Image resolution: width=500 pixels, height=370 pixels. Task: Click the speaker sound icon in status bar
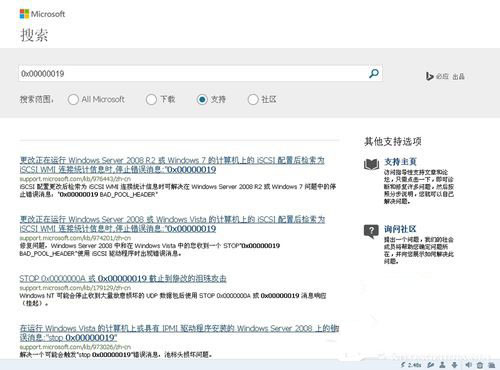pyautogui.click(x=468, y=365)
